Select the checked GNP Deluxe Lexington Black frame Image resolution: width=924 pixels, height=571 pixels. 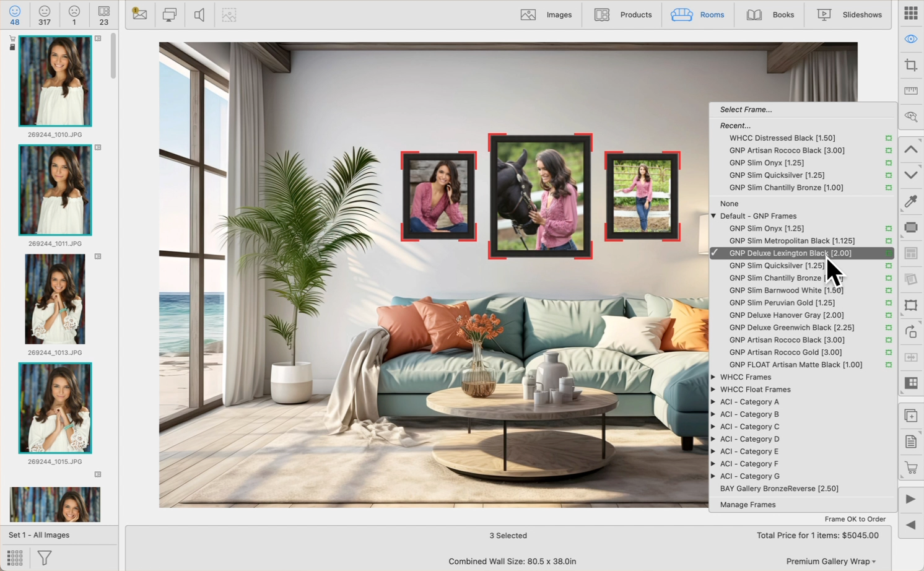(790, 253)
